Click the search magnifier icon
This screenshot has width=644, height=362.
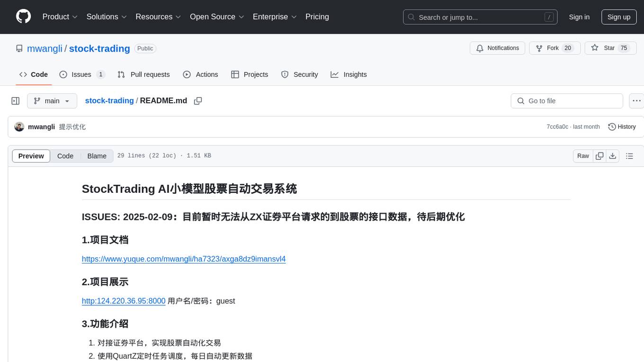(x=411, y=17)
